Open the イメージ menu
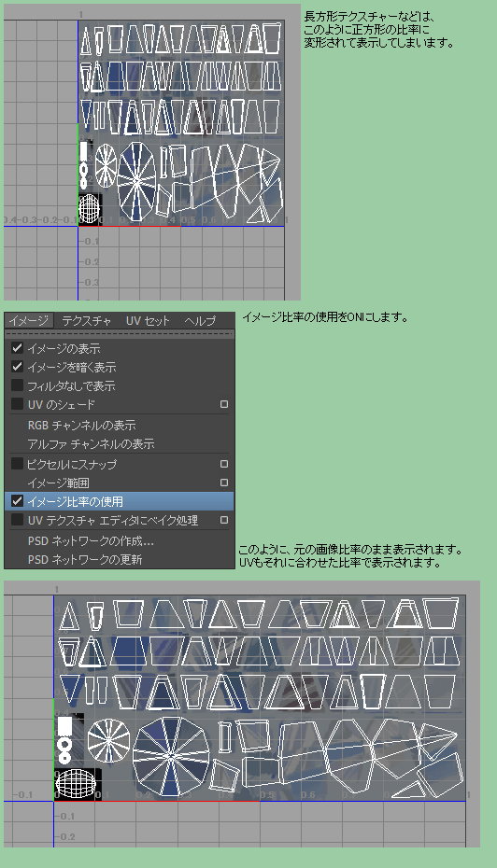 click(29, 320)
